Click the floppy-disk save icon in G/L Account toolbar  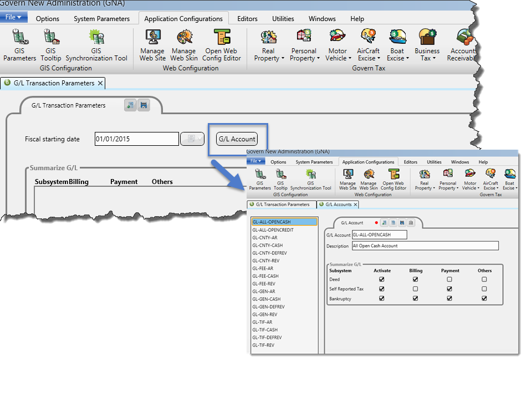(402, 222)
